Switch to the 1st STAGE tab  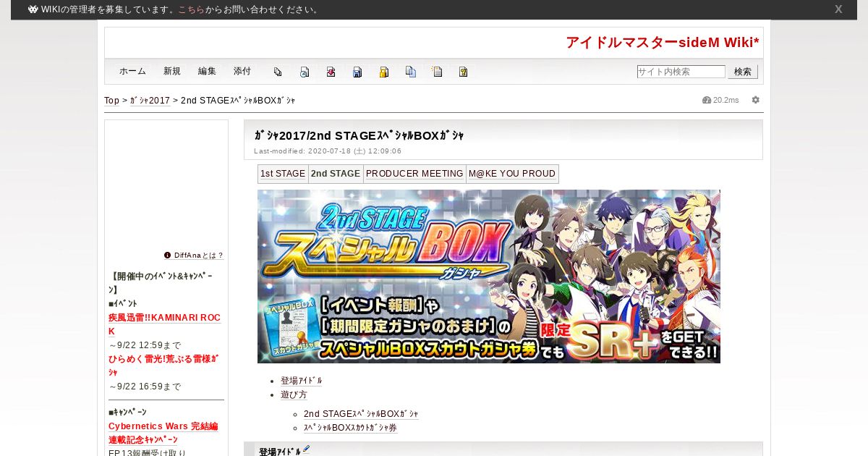[283, 174]
